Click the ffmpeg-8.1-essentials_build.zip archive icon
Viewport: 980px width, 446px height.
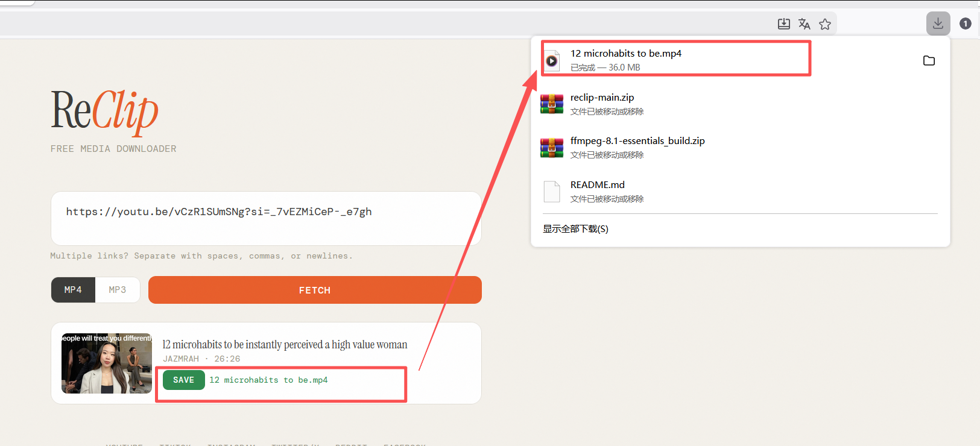552,148
